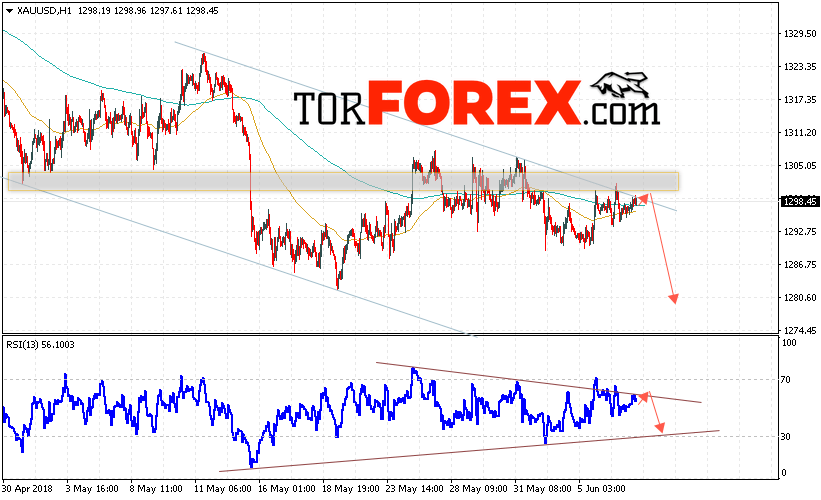
Task: Select price level 1311.20 on the scale
Action: tap(800, 132)
